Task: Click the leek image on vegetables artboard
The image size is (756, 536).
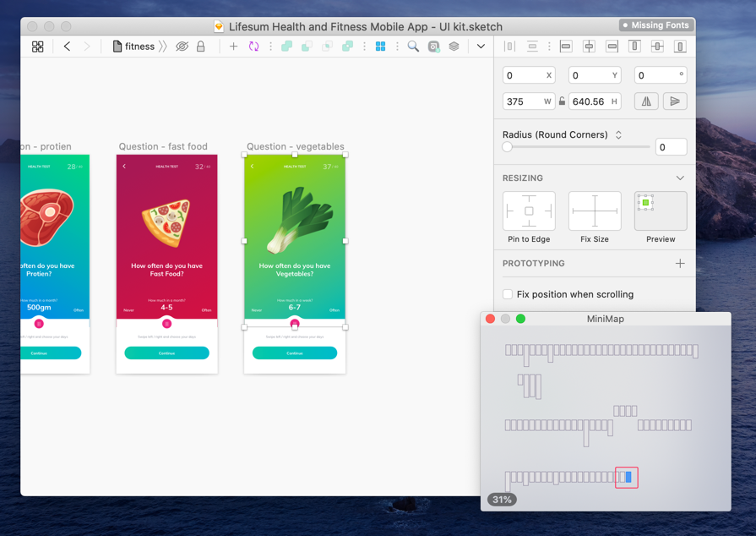Action: pos(299,221)
